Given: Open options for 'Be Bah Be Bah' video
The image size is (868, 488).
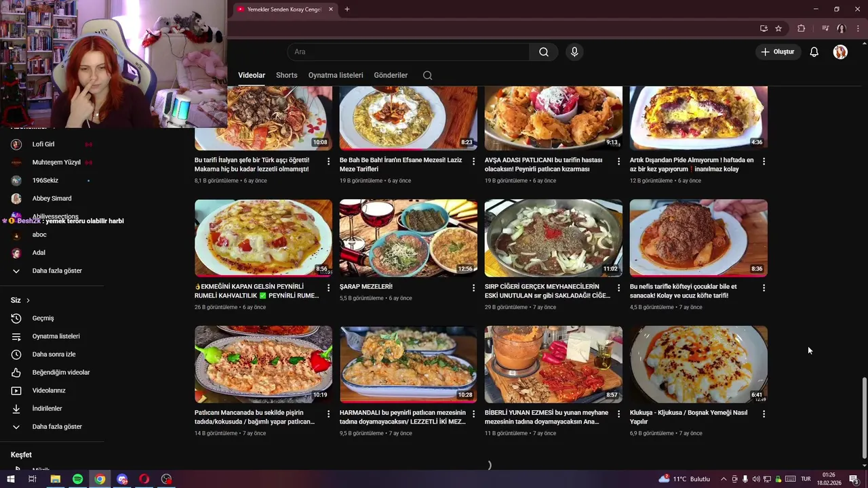Looking at the screenshot, I should (x=473, y=161).
